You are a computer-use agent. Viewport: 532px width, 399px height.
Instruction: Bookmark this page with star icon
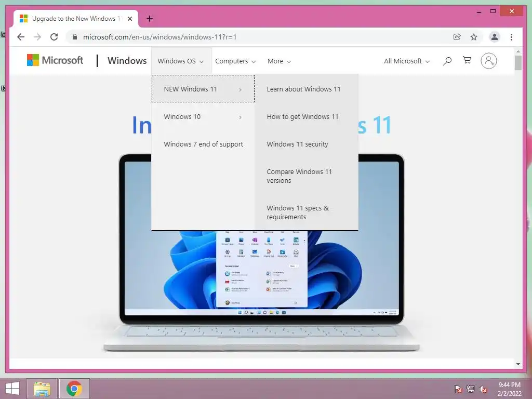click(474, 37)
